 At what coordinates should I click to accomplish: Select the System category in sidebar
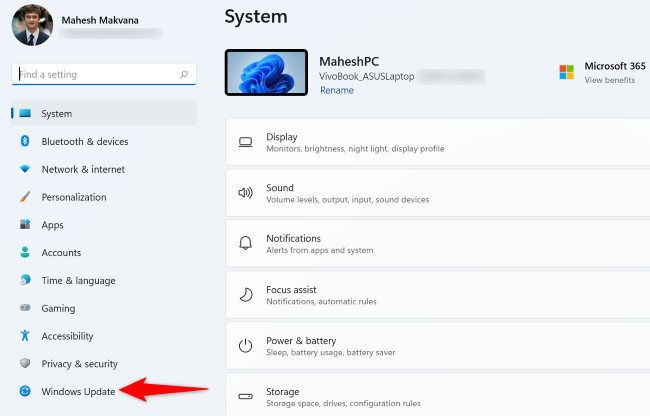tap(56, 114)
